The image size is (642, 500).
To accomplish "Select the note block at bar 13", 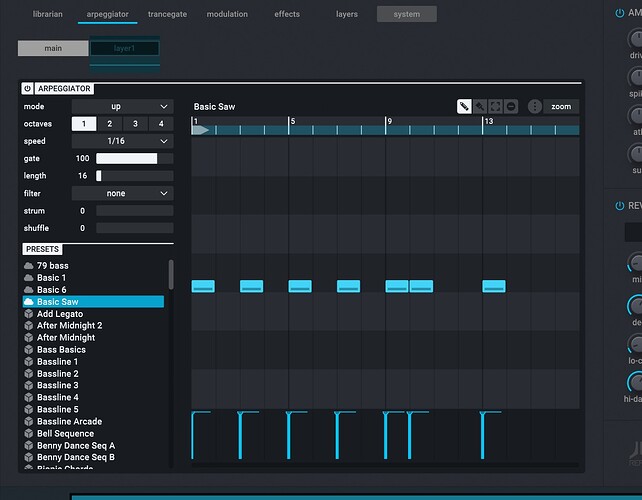I will (x=494, y=286).
